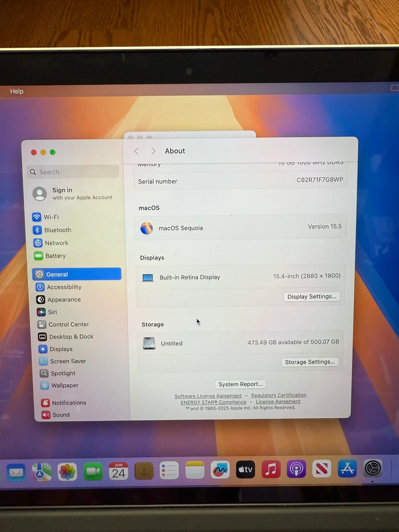Click the macOS Sequoia icon
The image size is (399, 532).
click(x=147, y=228)
